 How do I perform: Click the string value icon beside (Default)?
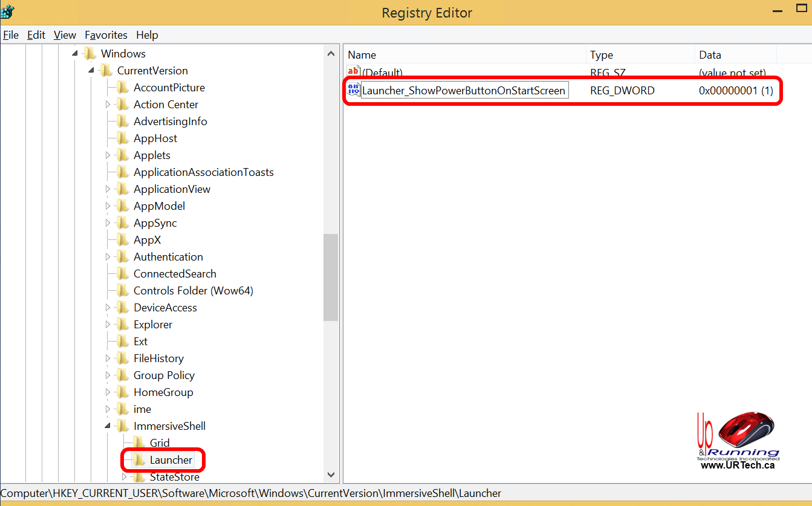click(354, 73)
